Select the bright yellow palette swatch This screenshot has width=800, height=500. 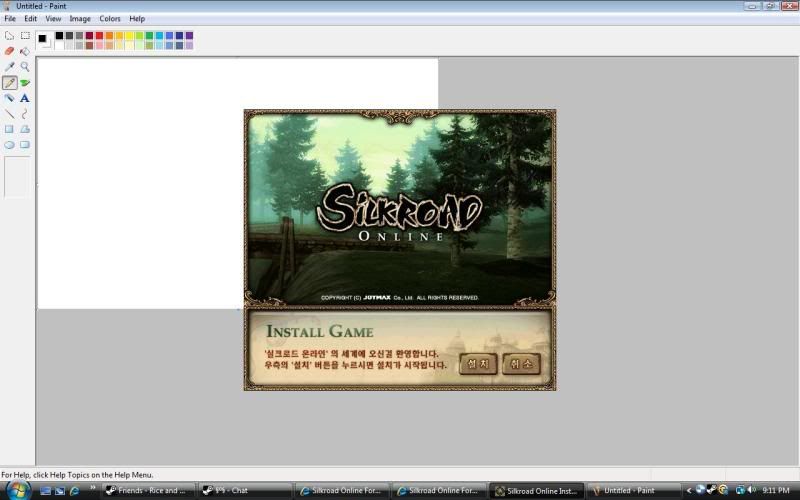130,35
